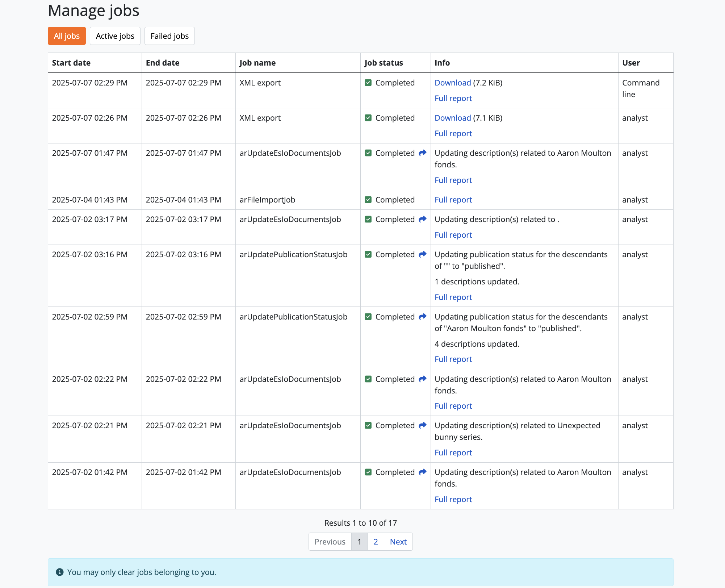Click the Previous pagination button
This screenshot has height=588, width=725.
click(330, 542)
